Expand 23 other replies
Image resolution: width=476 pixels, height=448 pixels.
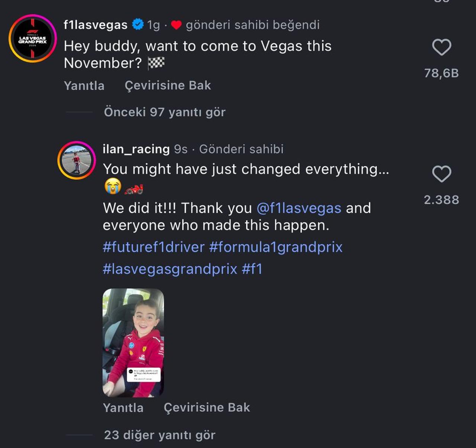tap(160, 435)
